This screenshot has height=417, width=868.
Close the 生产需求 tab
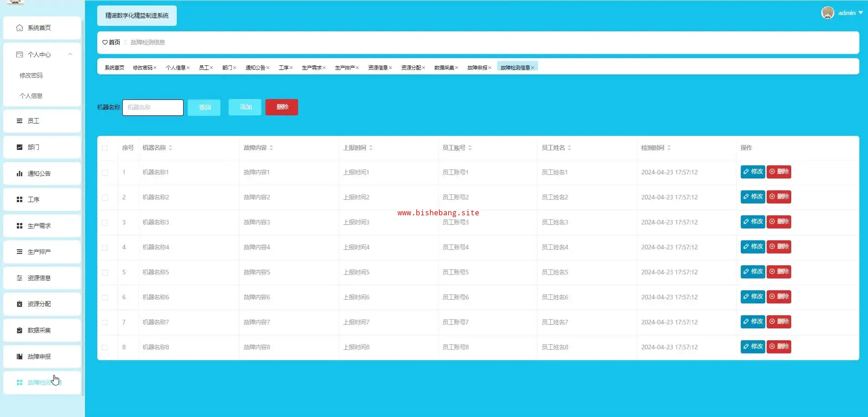324,68
